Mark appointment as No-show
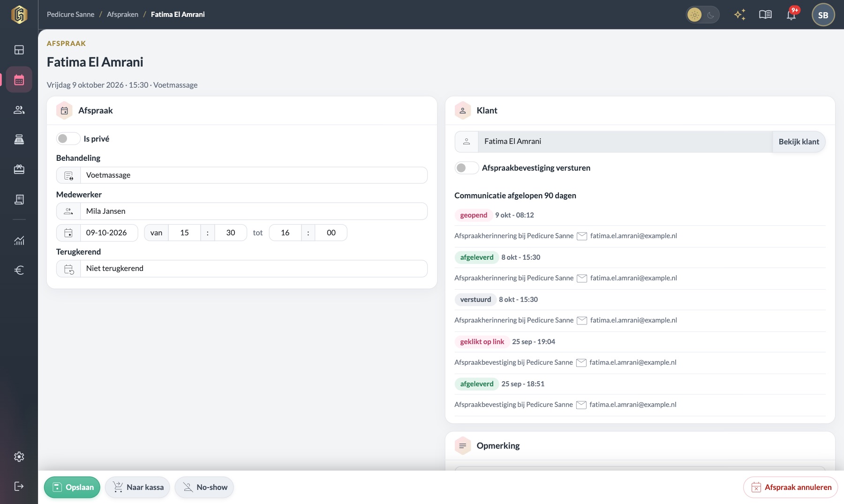 click(x=204, y=487)
